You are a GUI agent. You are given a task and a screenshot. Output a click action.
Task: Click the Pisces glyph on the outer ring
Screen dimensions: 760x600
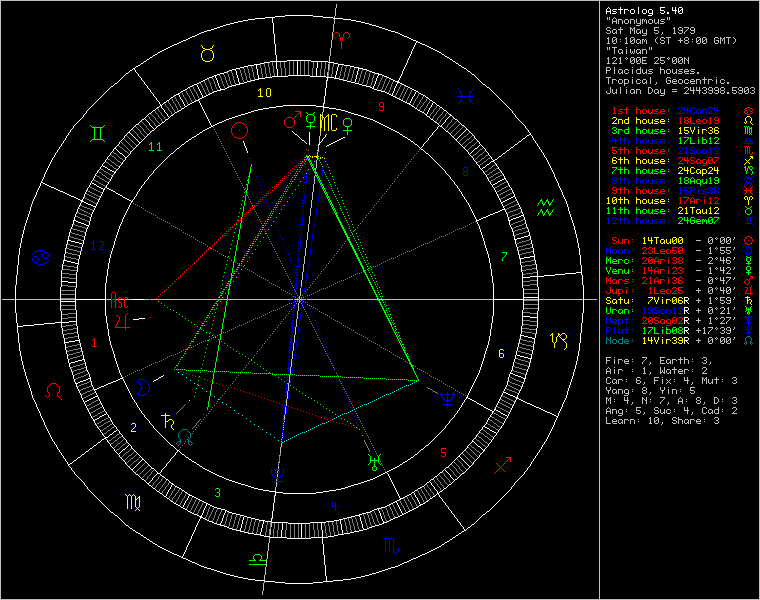click(x=466, y=96)
